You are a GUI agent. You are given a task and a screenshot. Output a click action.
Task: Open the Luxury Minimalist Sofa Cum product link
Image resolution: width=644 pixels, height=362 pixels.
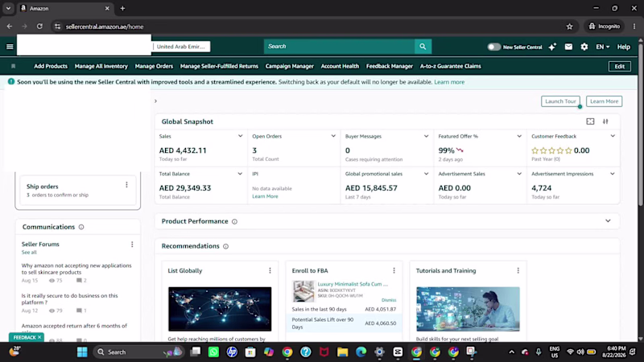(353, 284)
